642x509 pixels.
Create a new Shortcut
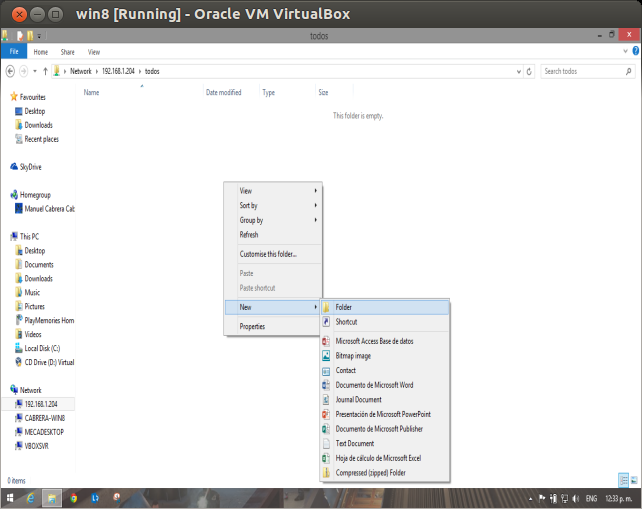tap(385, 322)
